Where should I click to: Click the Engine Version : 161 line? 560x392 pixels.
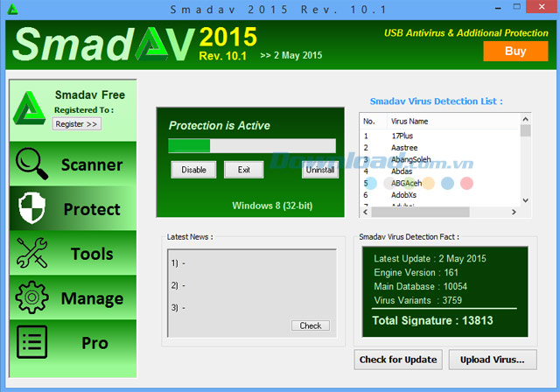(x=416, y=272)
